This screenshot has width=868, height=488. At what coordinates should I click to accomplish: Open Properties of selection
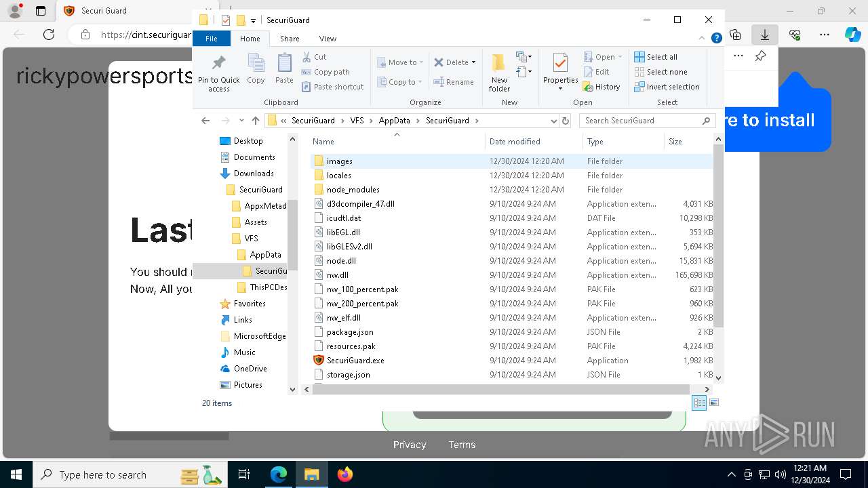pyautogui.click(x=560, y=68)
